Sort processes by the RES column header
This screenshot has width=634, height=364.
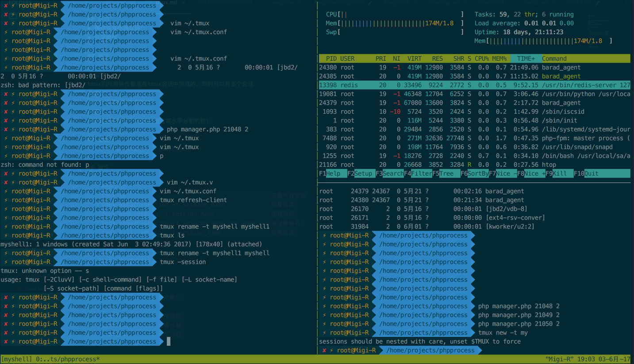tap(438, 58)
